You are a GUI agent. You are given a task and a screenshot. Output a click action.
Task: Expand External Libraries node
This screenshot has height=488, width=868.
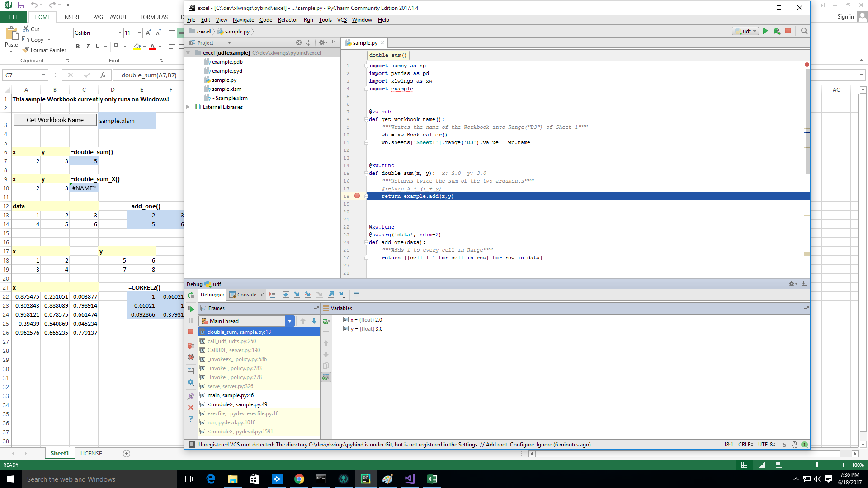188,107
